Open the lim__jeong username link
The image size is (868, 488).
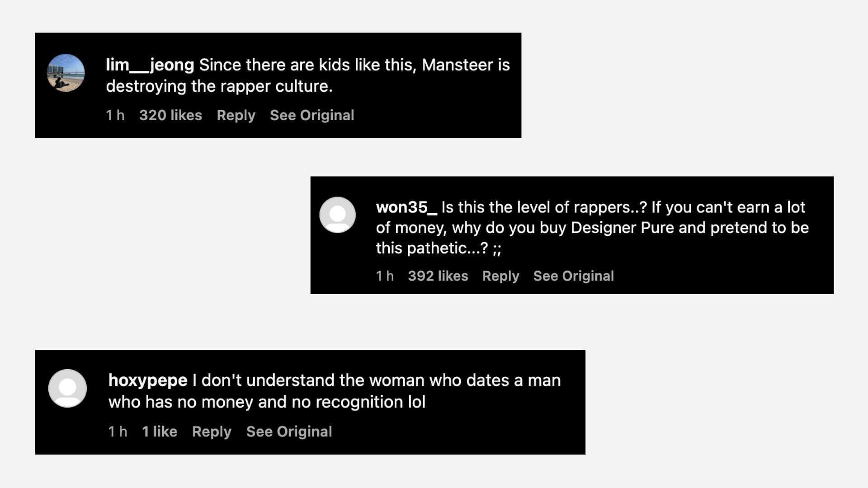pyautogui.click(x=150, y=65)
